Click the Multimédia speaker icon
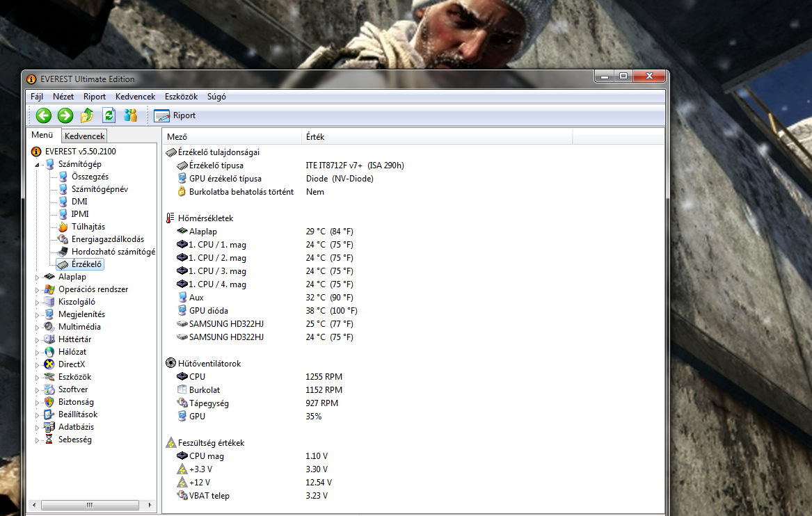This screenshot has width=812, height=516. click(49, 327)
